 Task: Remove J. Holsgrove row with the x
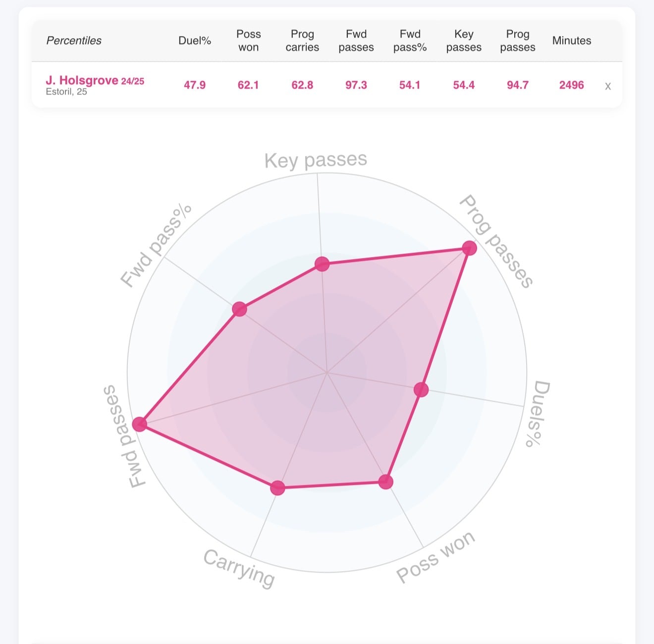coord(608,86)
